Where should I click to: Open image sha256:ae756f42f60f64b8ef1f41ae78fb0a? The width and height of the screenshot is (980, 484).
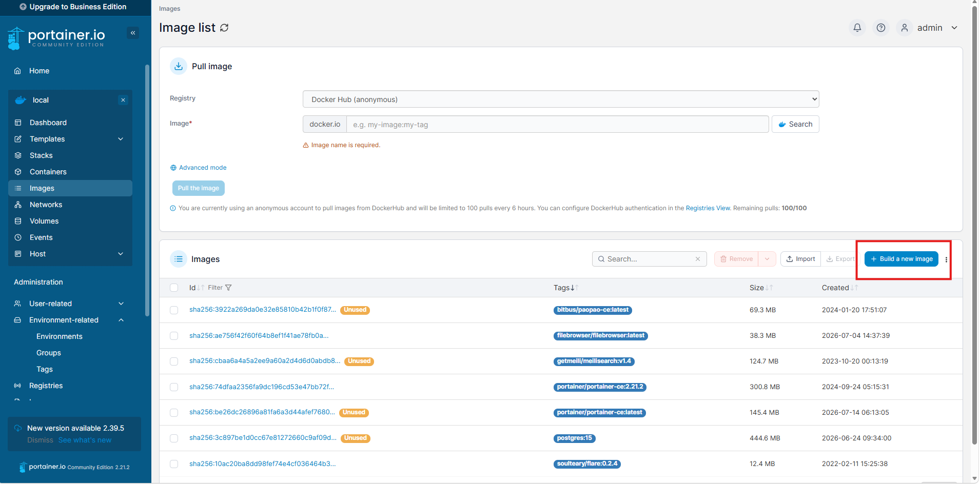[x=259, y=335]
